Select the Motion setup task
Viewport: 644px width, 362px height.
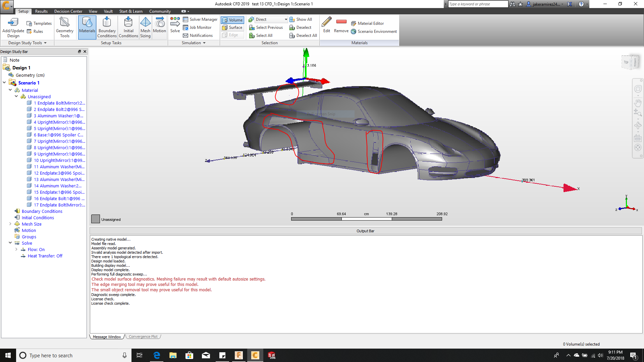(159, 27)
